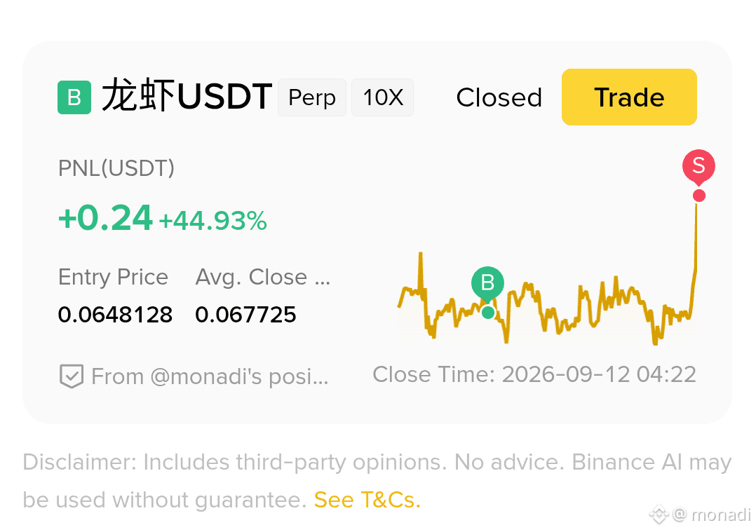
Task: Click the green B entry marker on chart
Action: 487,283
